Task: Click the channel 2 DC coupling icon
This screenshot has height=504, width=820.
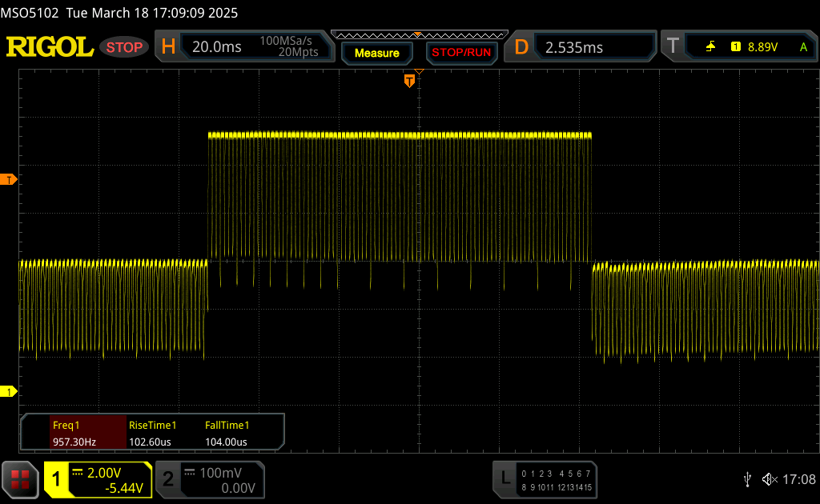Action: tap(189, 473)
